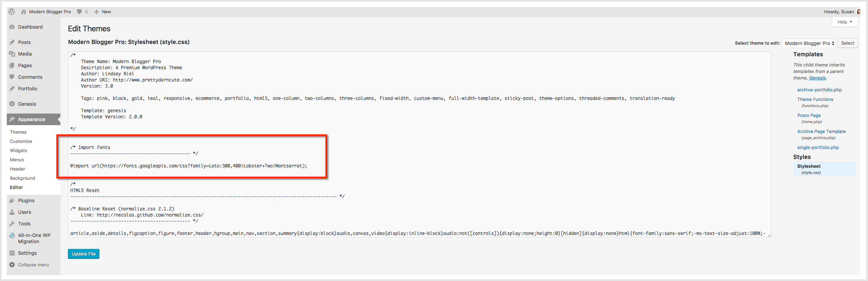The image size is (868, 281).
Task: Open the theme selection dropdown
Action: pos(809,43)
